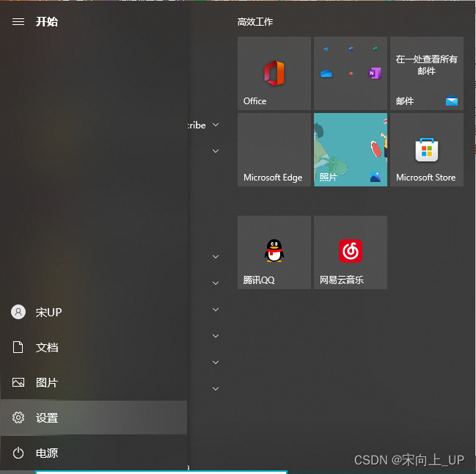Collapse the Start hamburger menu

tap(18, 22)
